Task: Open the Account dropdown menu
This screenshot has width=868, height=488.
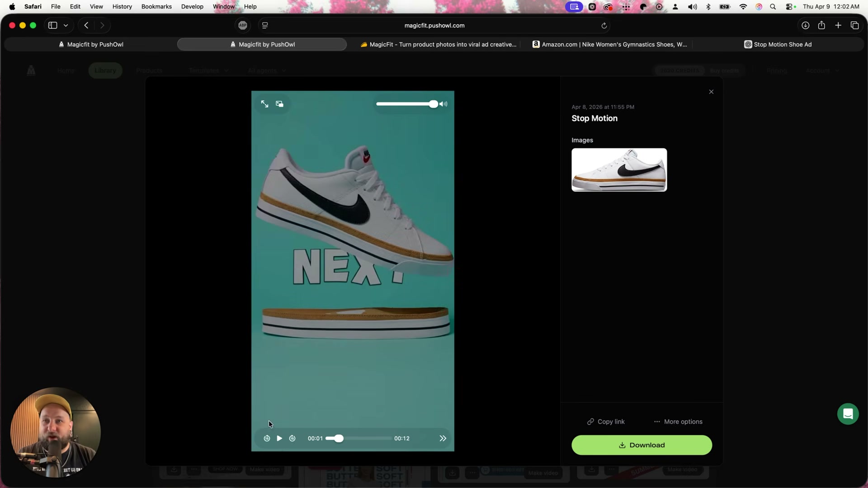Action: [821, 70]
